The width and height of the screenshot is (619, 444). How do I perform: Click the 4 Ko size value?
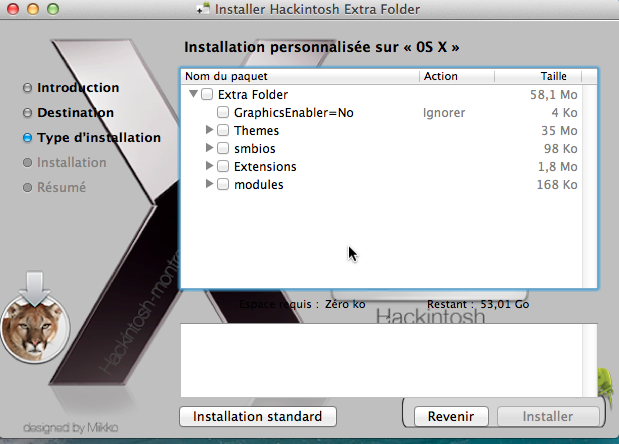(565, 113)
